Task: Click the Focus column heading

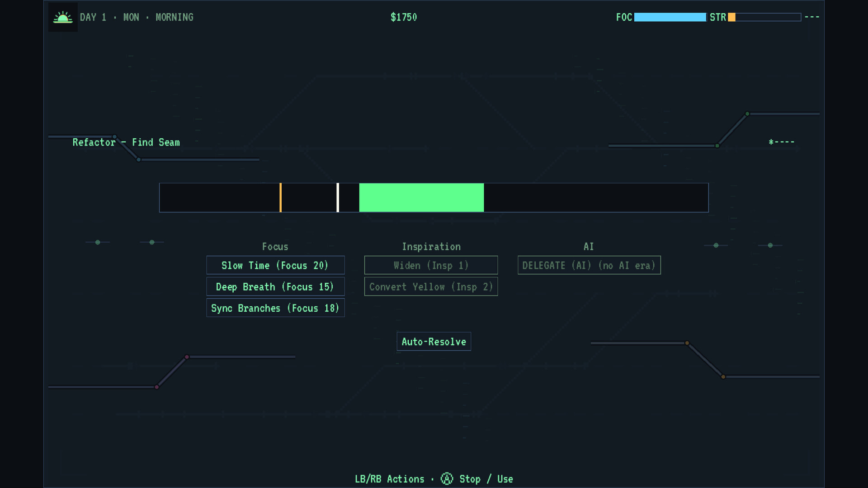Action: pos(275,247)
